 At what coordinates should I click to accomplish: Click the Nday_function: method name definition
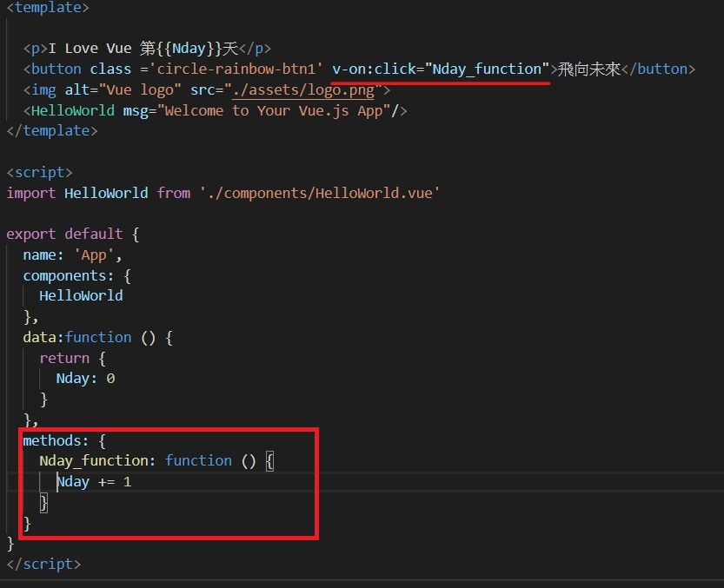click(x=98, y=461)
